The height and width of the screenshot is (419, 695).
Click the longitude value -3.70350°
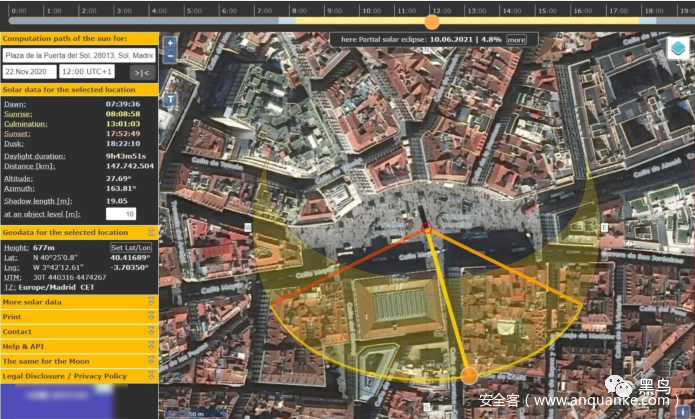pos(129,267)
